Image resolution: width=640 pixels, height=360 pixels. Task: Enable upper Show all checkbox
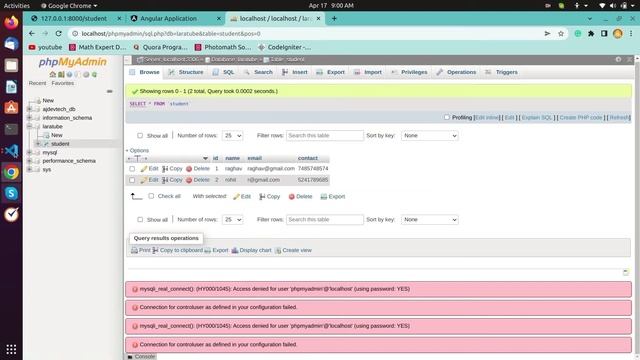(x=140, y=136)
